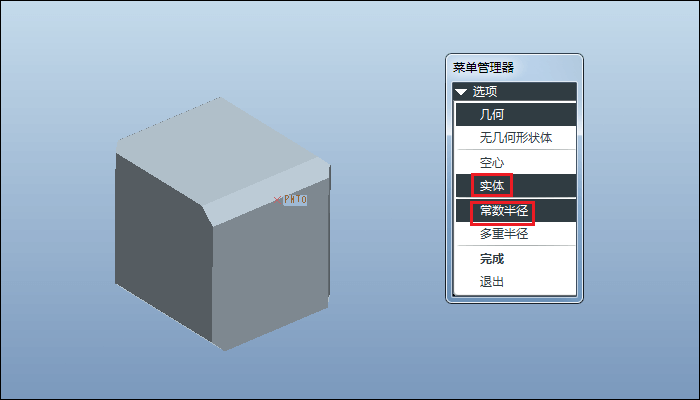This screenshot has width=700, height=400.
Task: Choose 无几何形状体 in menu manager
Action: pos(516,138)
